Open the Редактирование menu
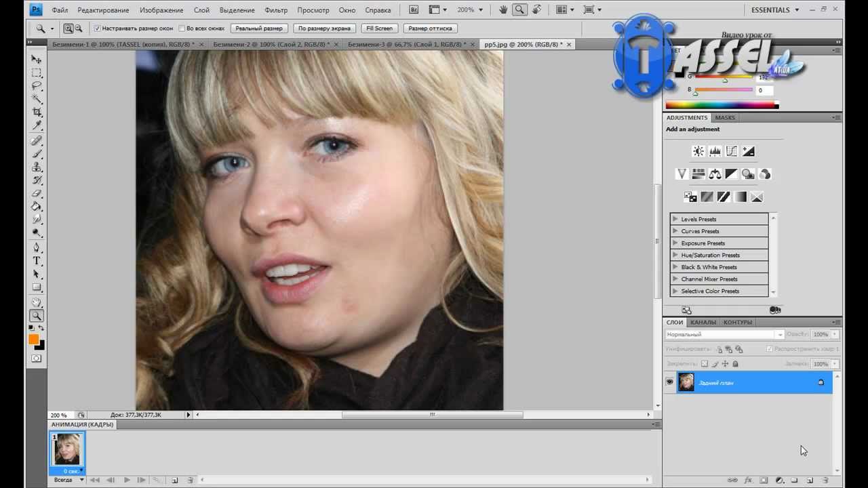The height and width of the screenshot is (488, 868). (x=104, y=10)
